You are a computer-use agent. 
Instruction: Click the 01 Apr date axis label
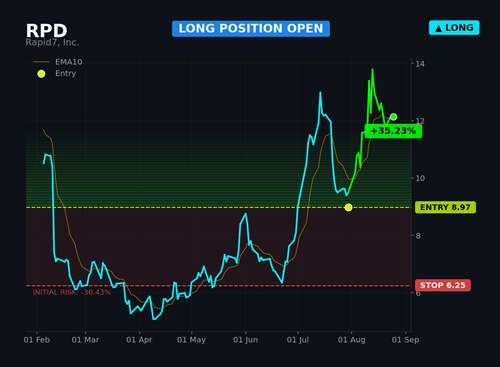(139, 340)
